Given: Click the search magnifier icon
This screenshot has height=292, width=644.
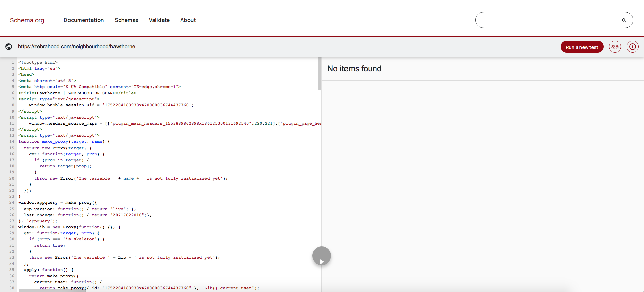Looking at the screenshot, I should 624,20.
